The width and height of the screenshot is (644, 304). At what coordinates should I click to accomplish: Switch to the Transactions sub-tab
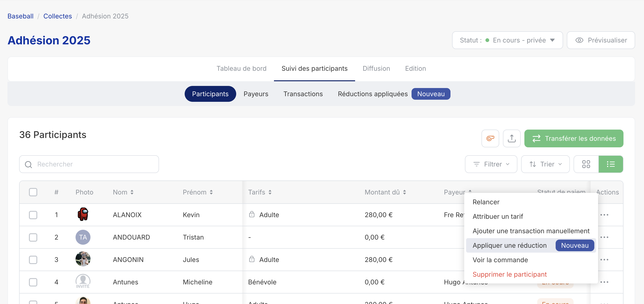[303, 94]
